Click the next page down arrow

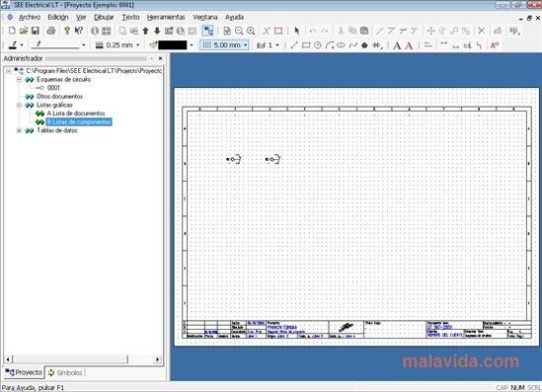pyautogui.click(x=157, y=31)
